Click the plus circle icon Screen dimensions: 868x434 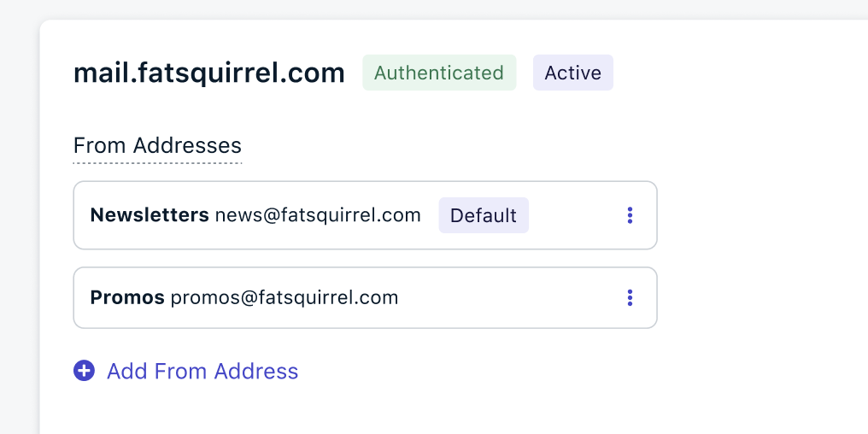(84, 371)
